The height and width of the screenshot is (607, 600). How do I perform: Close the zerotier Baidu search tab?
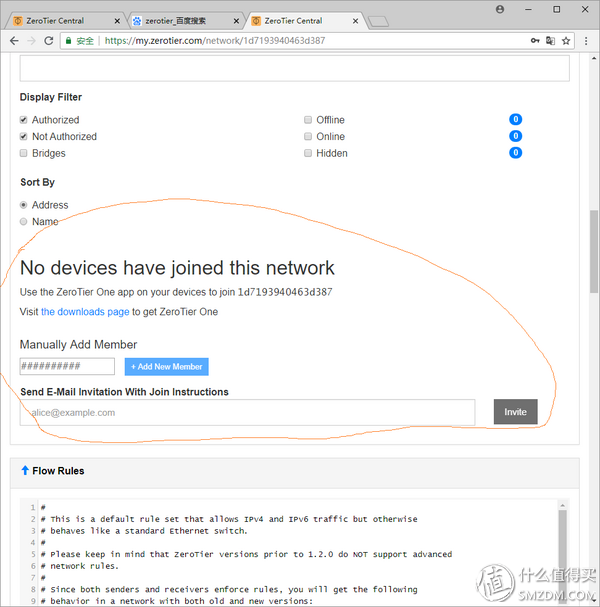pyautogui.click(x=236, y=21)
